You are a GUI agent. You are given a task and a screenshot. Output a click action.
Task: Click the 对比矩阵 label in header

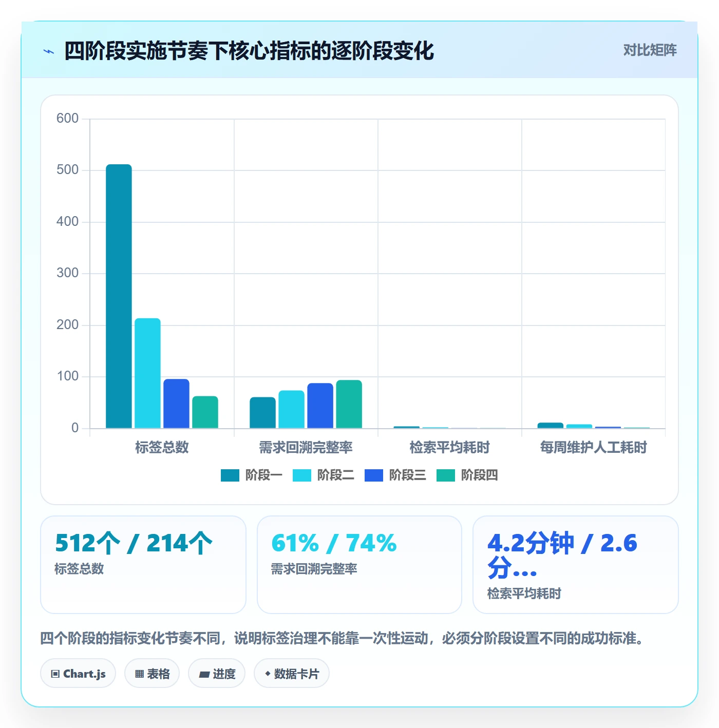pyautogui.click(x=650, y=50)
